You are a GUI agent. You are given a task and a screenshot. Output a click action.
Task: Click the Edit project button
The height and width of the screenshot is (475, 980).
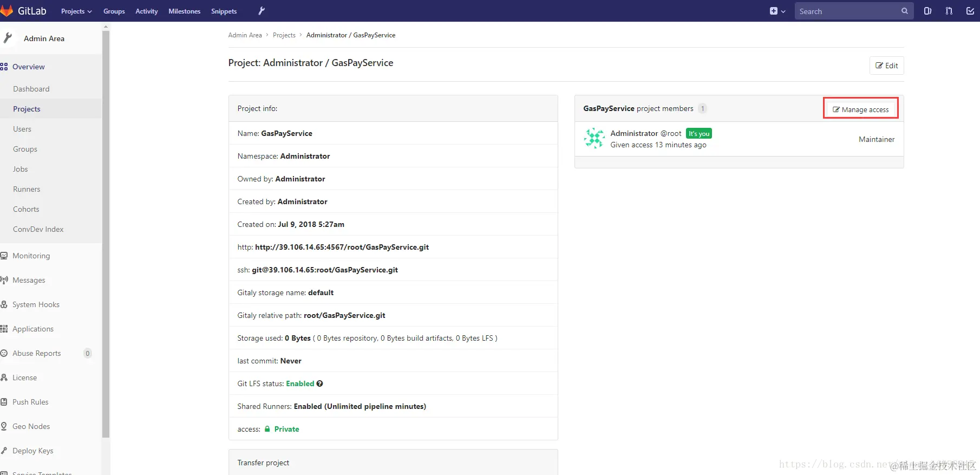pyautogui.click(x=887, y=66)
